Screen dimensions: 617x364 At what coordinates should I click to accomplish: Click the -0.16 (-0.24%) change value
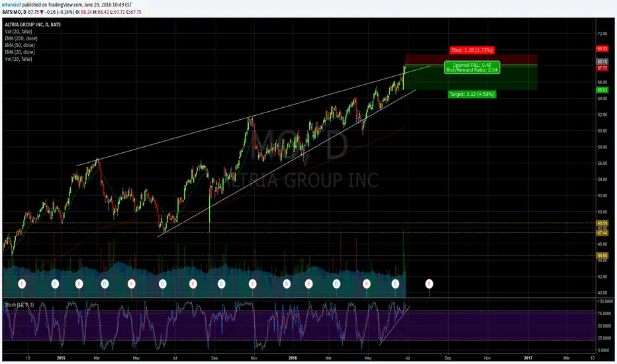[x=60, y=12]
